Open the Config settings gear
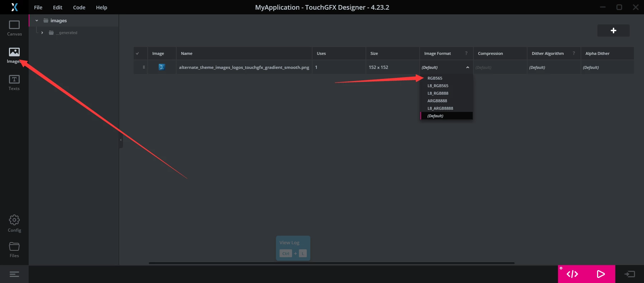644x283 pixels. point(14,223)
